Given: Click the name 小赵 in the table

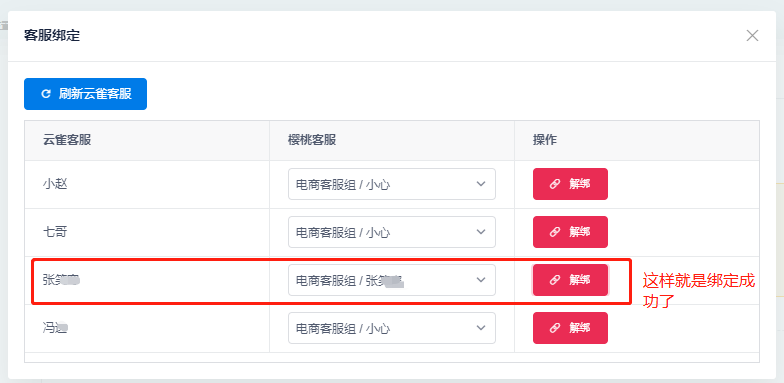Looking at the screenshot, I should pos(55,184).
